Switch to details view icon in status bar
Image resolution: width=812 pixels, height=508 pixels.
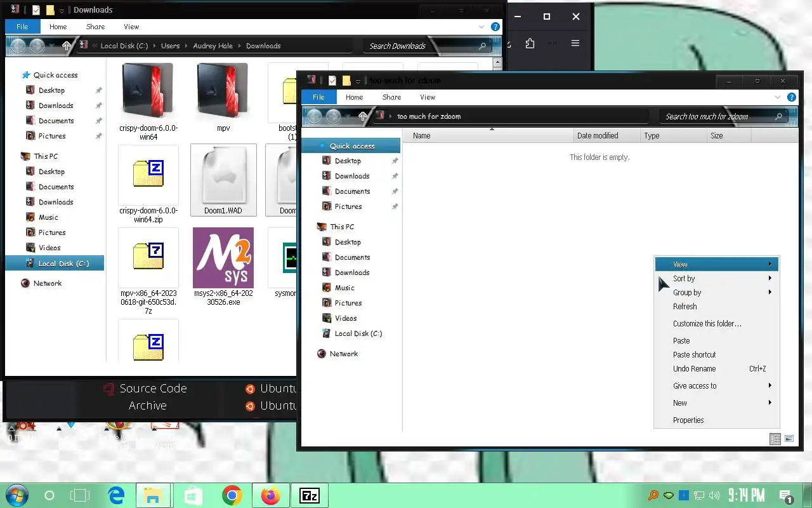[x=775, y=439]
